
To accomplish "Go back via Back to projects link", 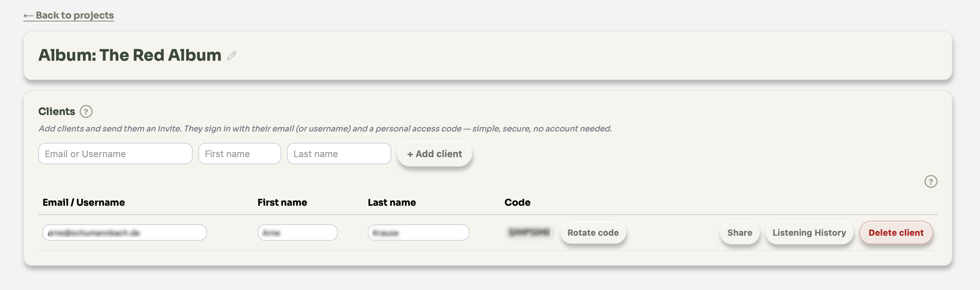I will click(x=69, y=15).
